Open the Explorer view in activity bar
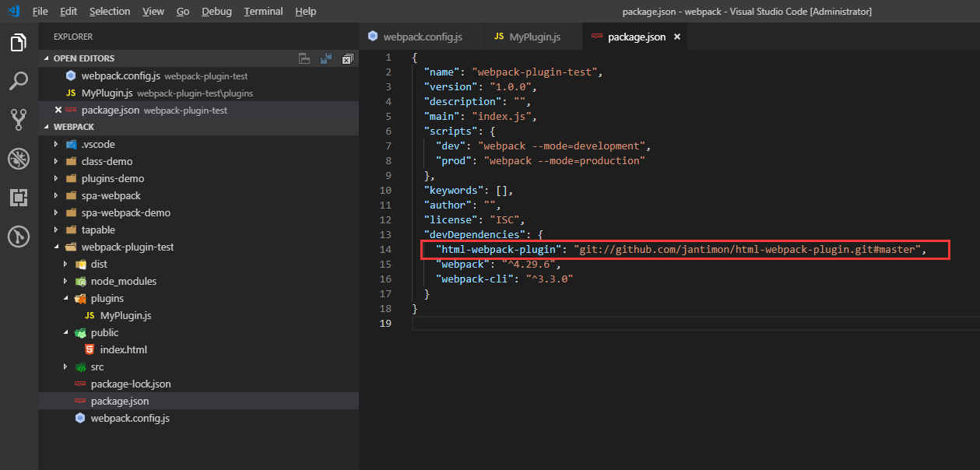980x470 pixels. [19, 43]
